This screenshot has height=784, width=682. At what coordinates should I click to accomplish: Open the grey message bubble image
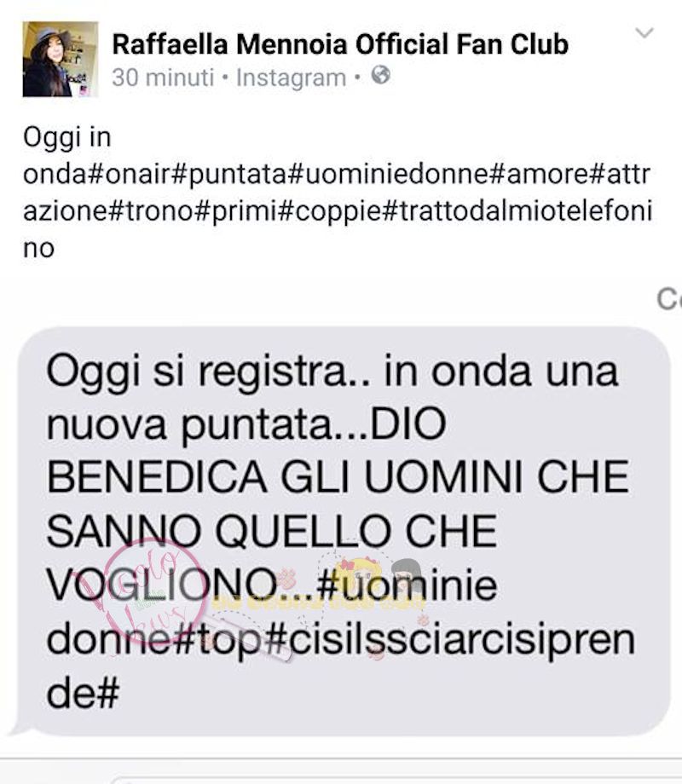tap(344, 531)
